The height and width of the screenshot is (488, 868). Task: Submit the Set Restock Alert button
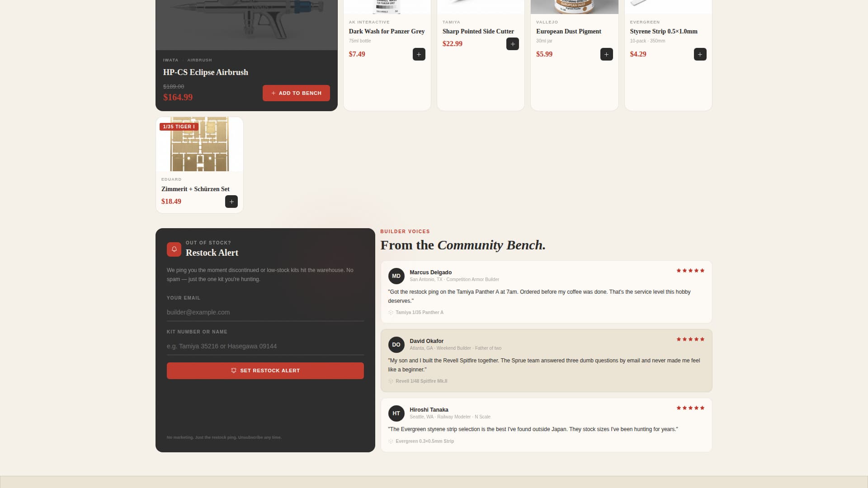point(265,371)
